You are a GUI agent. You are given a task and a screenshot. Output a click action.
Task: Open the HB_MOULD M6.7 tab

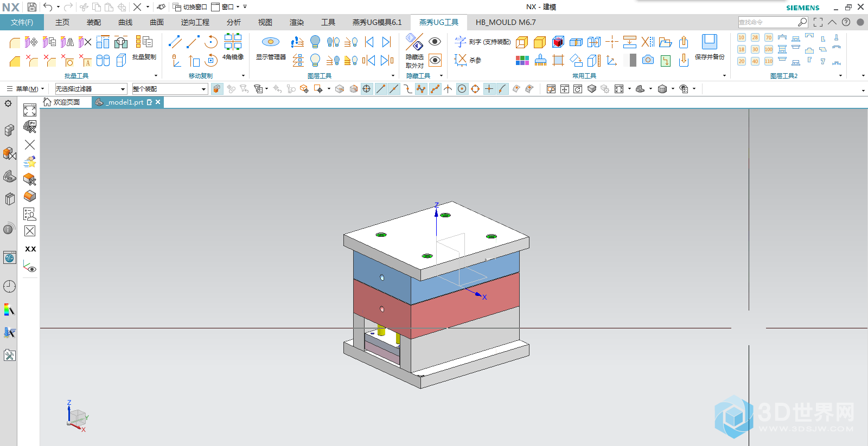point(506,22)
